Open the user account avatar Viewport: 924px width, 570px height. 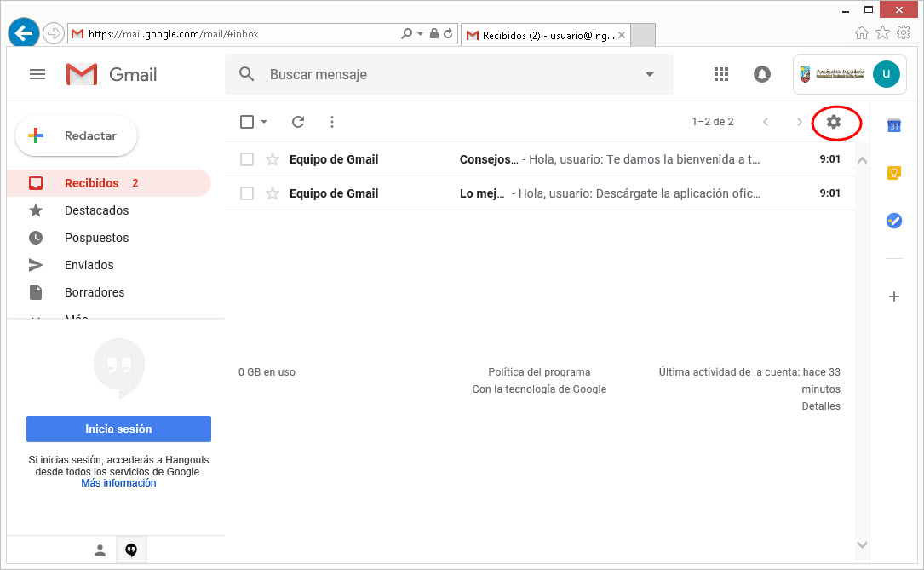[x=886, y=74]
